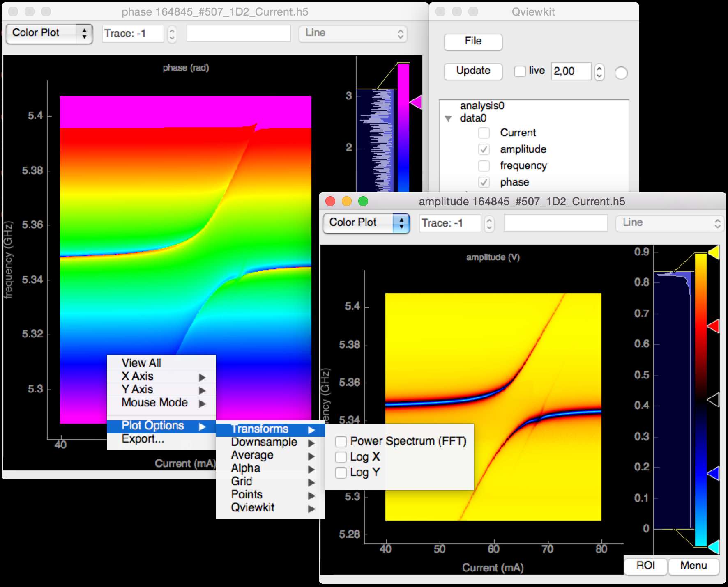The height and width of the screenshot is (587, 728).
Task: Click phase colorbar gradient strip
Action: (x=403, y=128)
